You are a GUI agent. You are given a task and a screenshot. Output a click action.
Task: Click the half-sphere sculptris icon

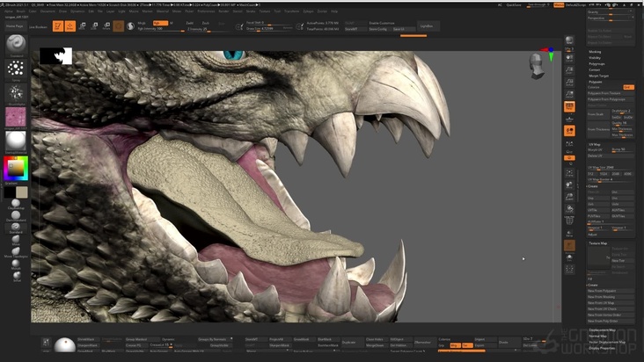(130, 26)
